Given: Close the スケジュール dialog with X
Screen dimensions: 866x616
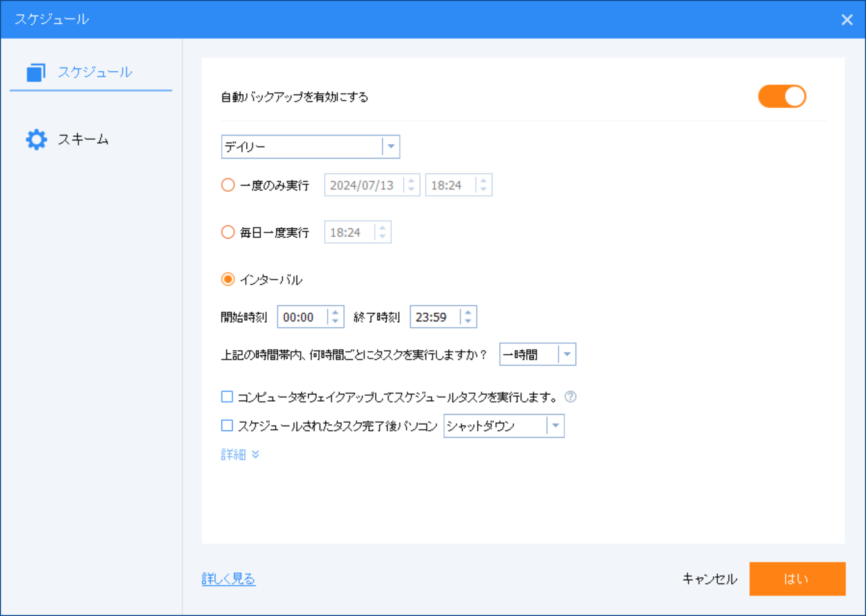Looking at the screenshot, I should click(x=847, y=20).
